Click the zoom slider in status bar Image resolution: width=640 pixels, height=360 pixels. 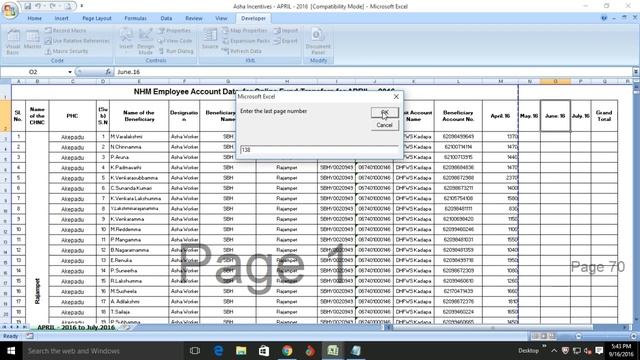click(x=605, y=336)
